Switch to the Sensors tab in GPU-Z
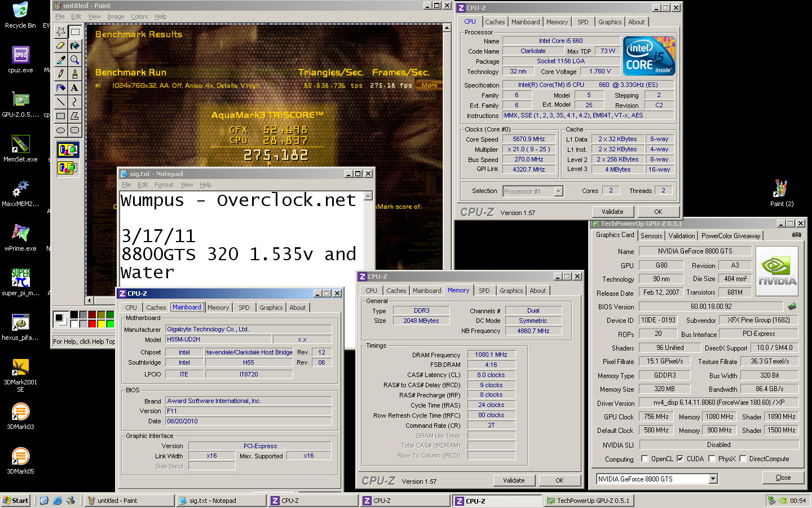 [651, 236]
